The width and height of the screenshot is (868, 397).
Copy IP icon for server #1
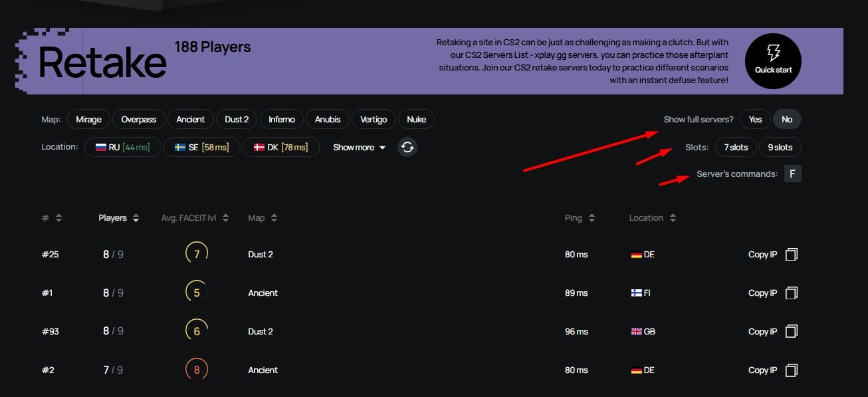791,293
